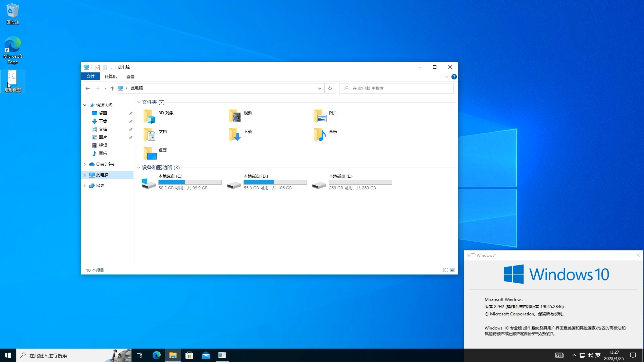Click the properties icon on quick access toolbar
Image resolution: width=644 pixels, height=362 pixels.
97,67
